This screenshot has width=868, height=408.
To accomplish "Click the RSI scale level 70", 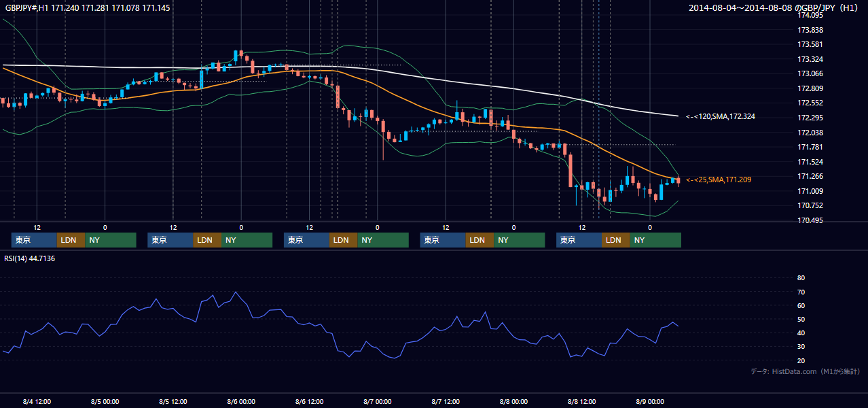I will tap(801, 292).
